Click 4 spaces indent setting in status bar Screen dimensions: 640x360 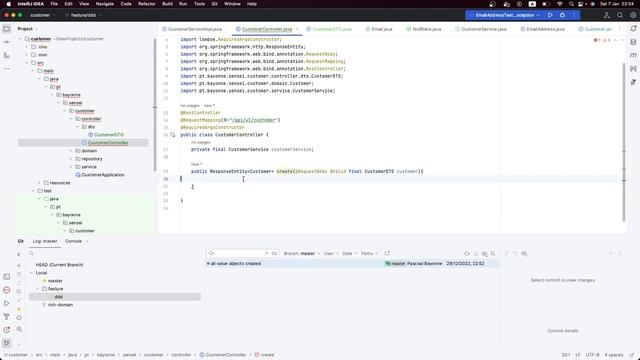(x=613, y=355)
